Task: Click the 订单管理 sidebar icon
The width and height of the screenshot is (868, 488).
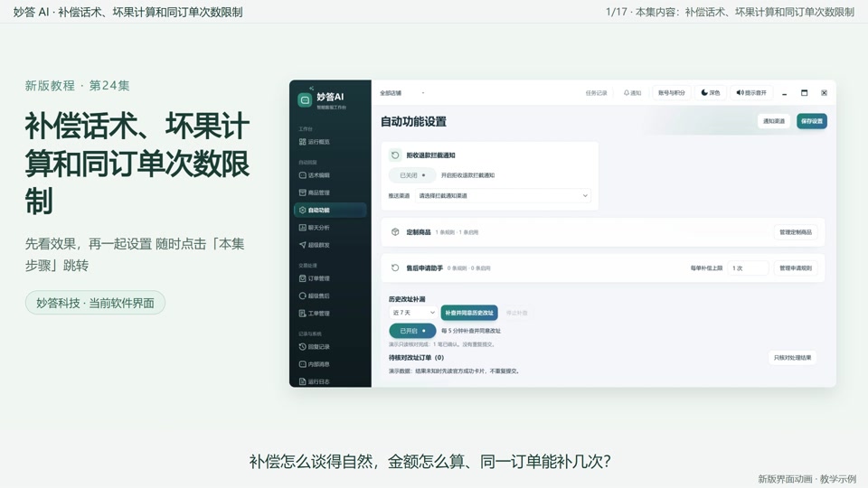Action: click(302, 278)
